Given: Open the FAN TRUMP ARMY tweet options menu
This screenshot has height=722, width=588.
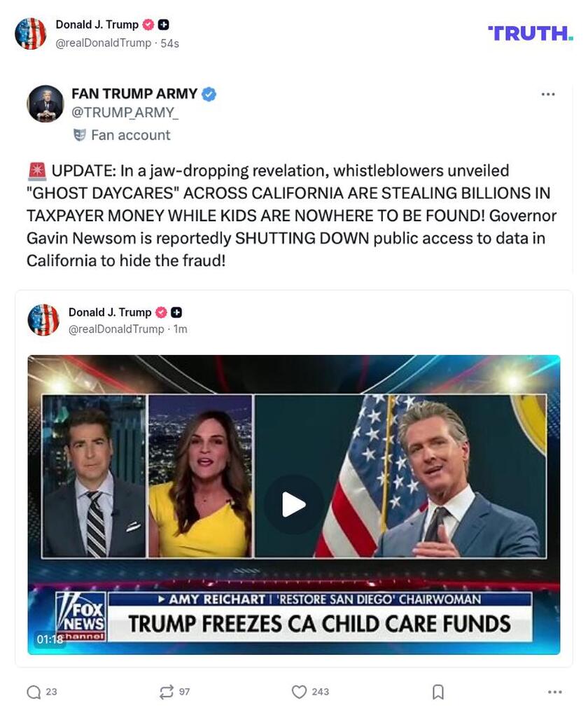Looking at the screenshot, I should coord(548,94).
